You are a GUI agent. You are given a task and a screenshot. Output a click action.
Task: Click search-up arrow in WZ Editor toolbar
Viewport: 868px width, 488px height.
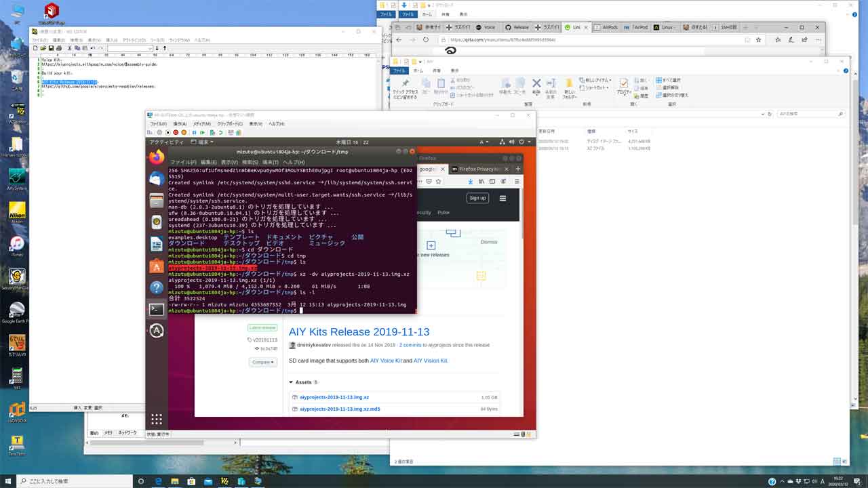[x=164, y=48]
